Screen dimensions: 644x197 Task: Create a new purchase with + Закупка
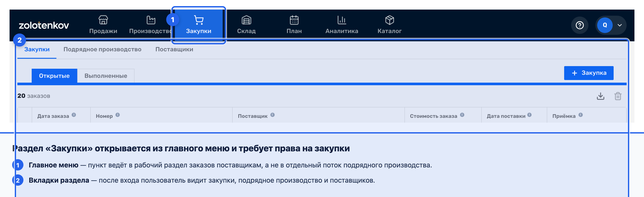(x=588, y=73)
